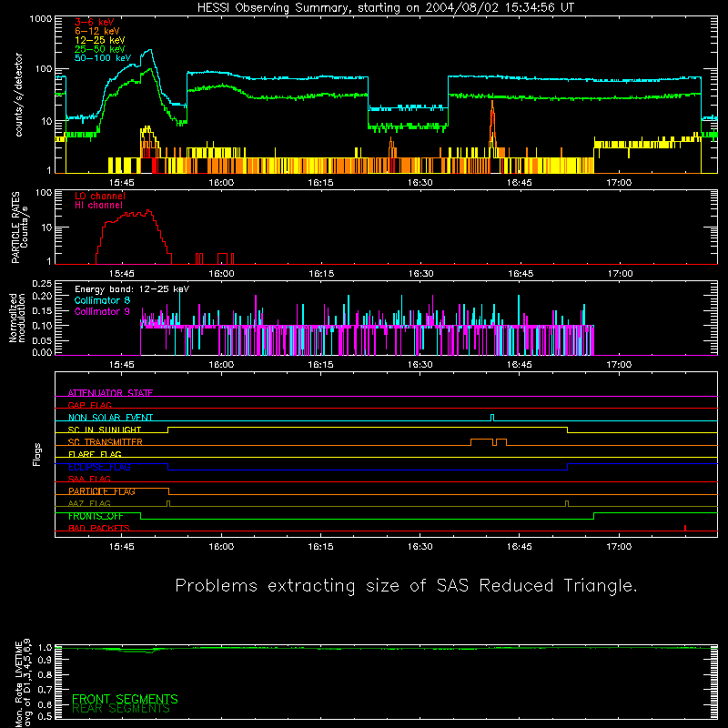Image resolution: width=728 pixels, height=728 pixels.
Task: Select the LO channel legend label
Action: [x=100, y=196]
